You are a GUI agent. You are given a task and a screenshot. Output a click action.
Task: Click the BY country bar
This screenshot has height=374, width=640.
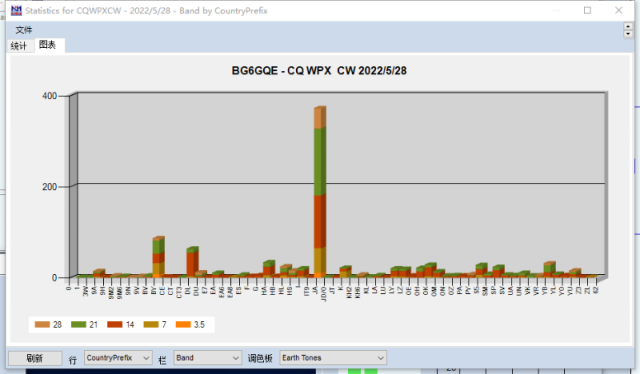pyautogui.click(x=158, y=257)
